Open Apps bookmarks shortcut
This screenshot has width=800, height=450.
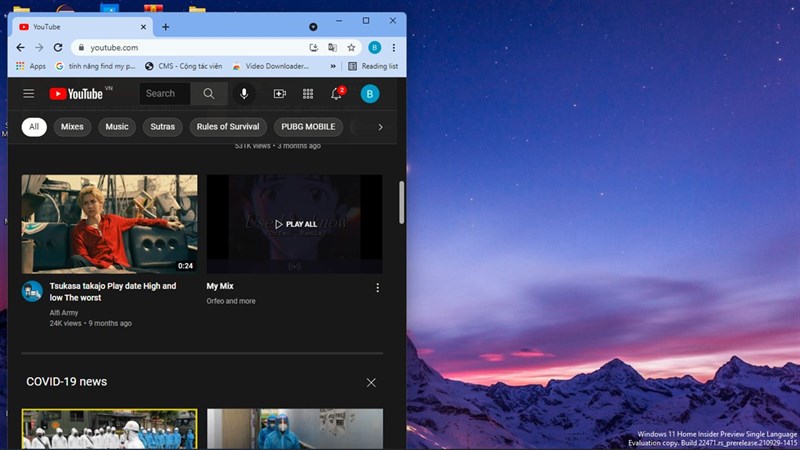click(x=31, y=66)
